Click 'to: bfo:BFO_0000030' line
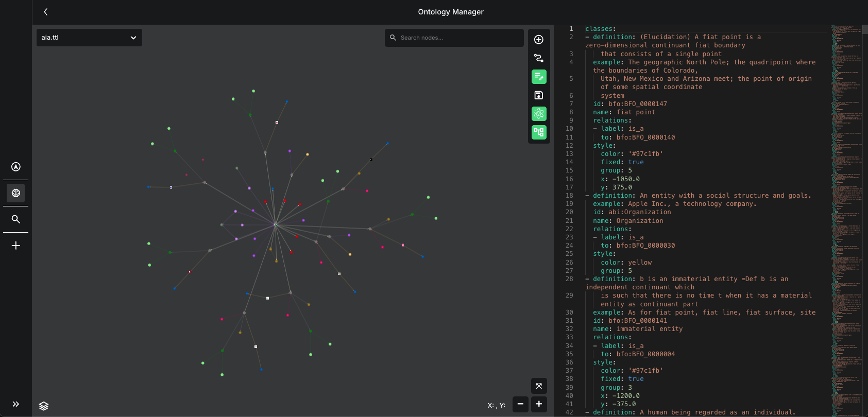The height and width of the screenshot is (417, 868). [x=638, y=246]
